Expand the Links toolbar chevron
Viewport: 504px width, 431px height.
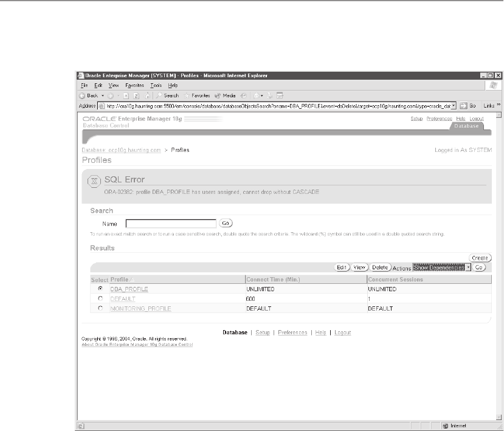(x=499, y=105)
